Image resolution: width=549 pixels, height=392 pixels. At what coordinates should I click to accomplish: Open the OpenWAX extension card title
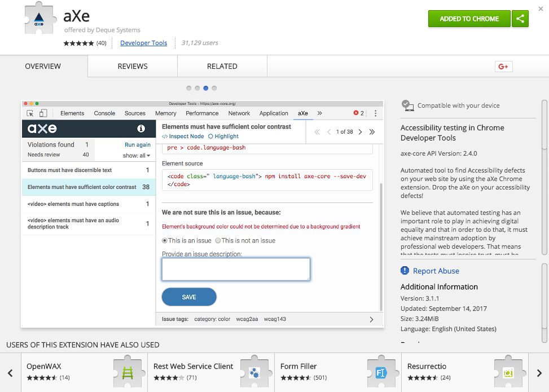pyautogui.click(x=44, y=366)
